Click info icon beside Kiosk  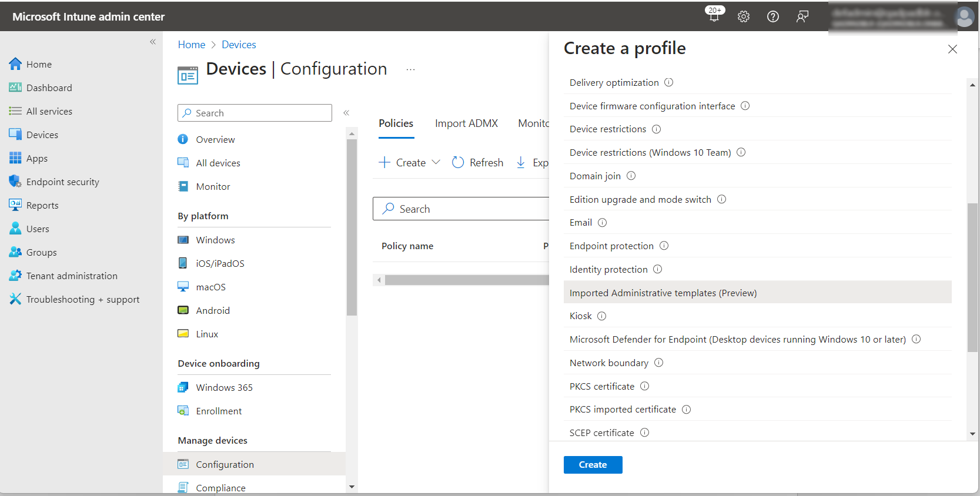601,316
